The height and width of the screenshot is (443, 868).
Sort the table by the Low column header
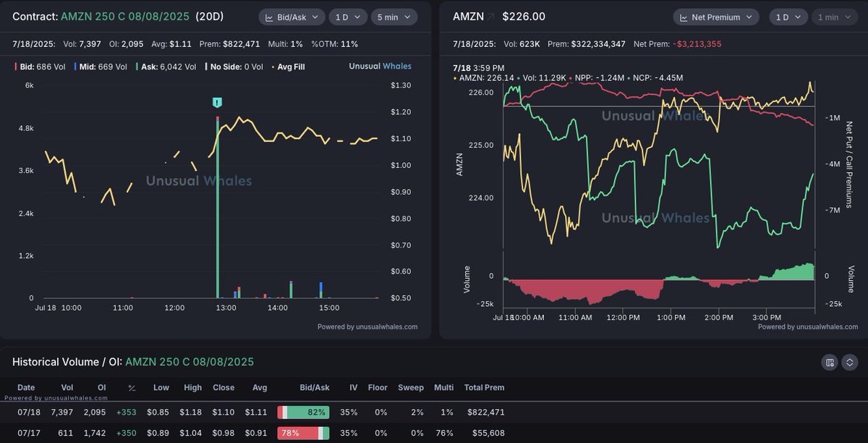161,387
